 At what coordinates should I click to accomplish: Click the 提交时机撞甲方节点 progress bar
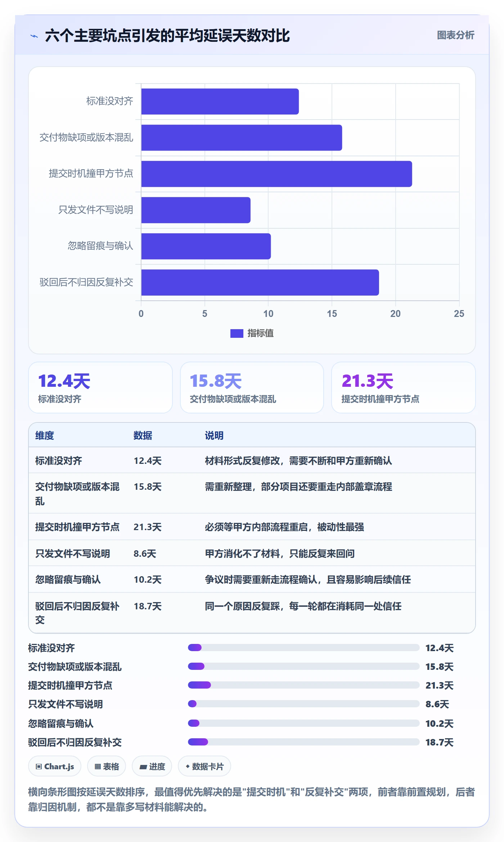[x=303, y=685]
